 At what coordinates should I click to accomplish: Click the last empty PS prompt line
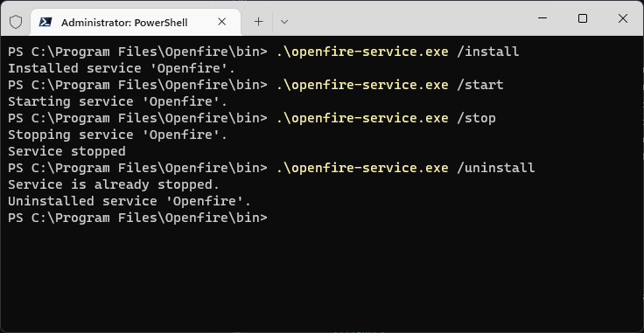click(x=137, y=218)
